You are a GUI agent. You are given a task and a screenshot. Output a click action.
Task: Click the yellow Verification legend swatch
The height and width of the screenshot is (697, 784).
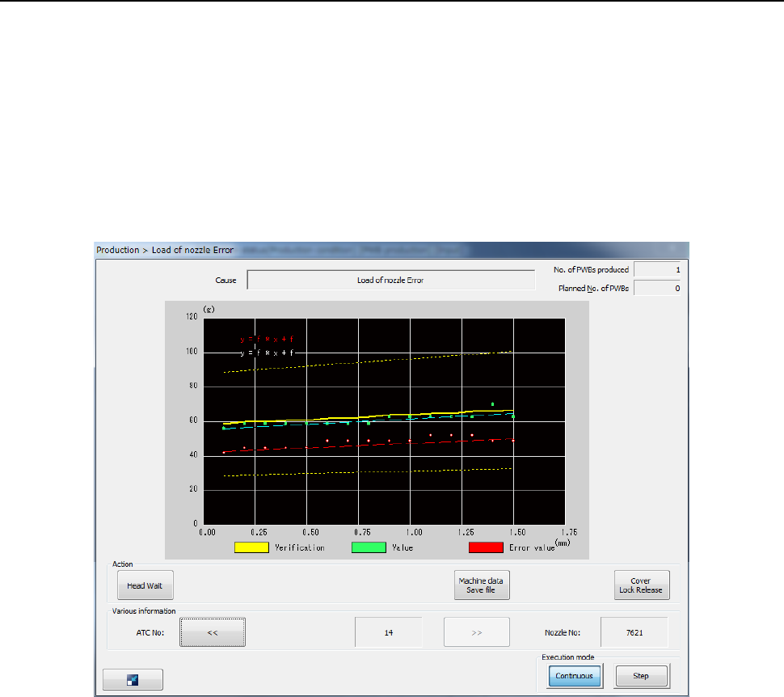pyautogui.click(x=251, y=547)
